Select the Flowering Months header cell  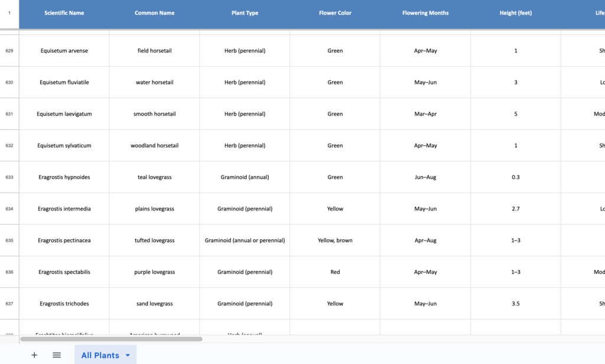click(425, 13)
